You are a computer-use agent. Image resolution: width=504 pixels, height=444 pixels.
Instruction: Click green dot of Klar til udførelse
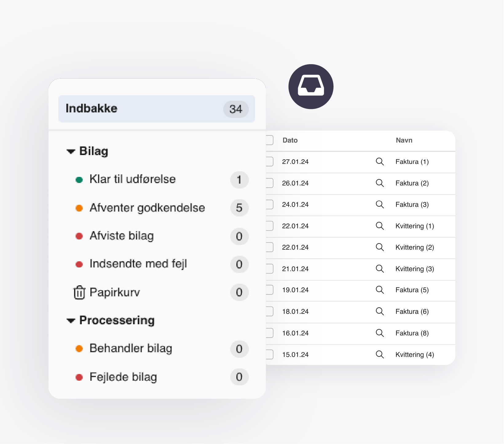pos(79,180)
